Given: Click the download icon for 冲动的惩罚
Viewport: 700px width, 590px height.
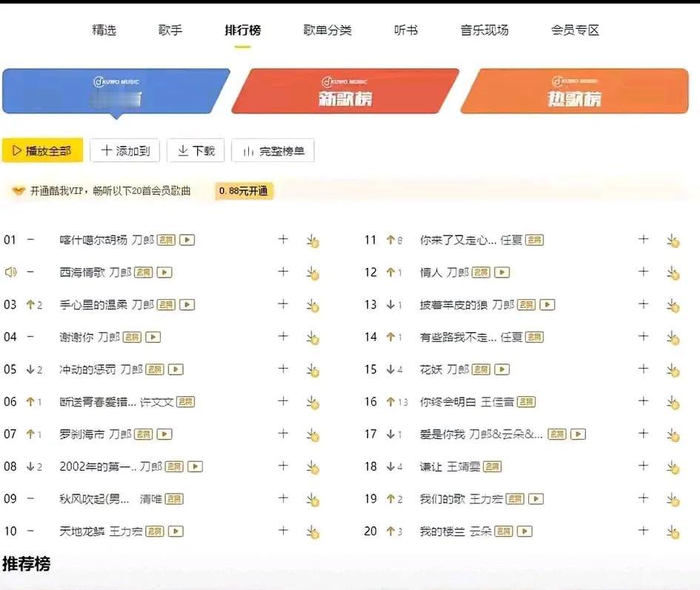Looking at the screenshot, I should (313, 370).
